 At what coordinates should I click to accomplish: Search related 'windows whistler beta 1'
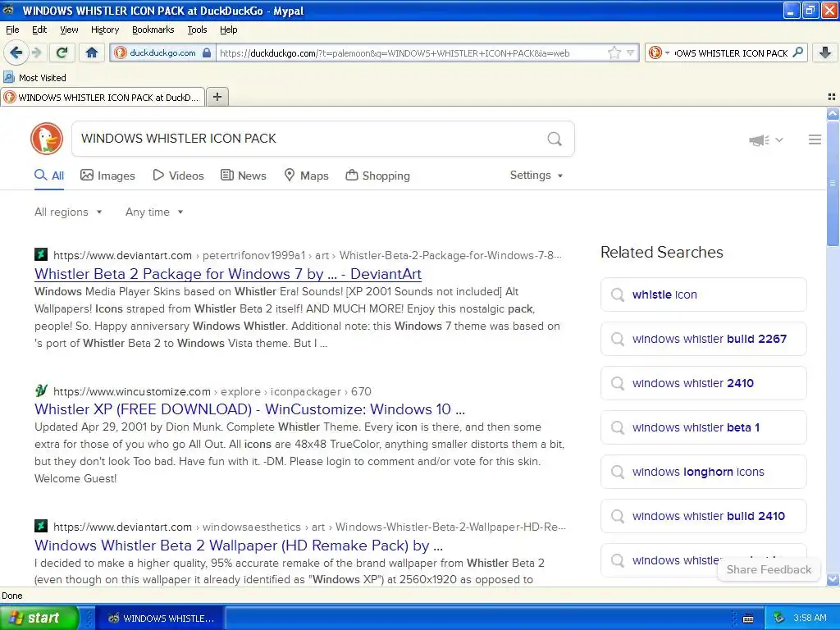point(703,427)
